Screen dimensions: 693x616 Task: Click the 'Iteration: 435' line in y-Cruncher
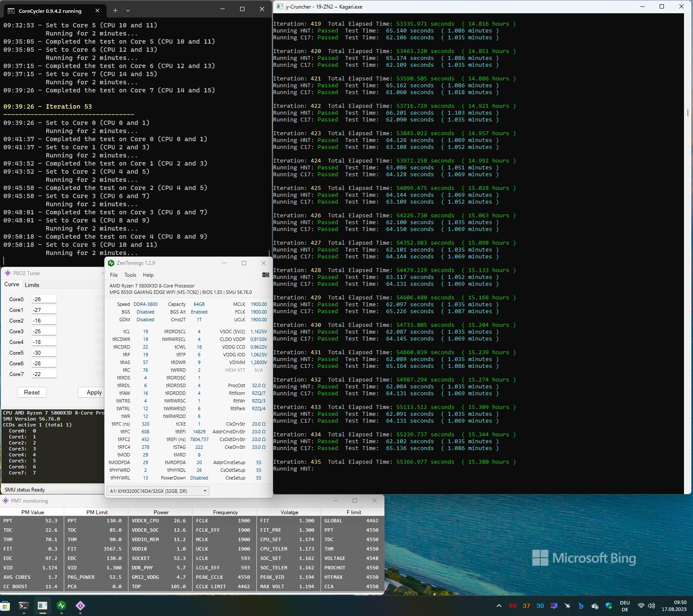(x=394, y=462)
